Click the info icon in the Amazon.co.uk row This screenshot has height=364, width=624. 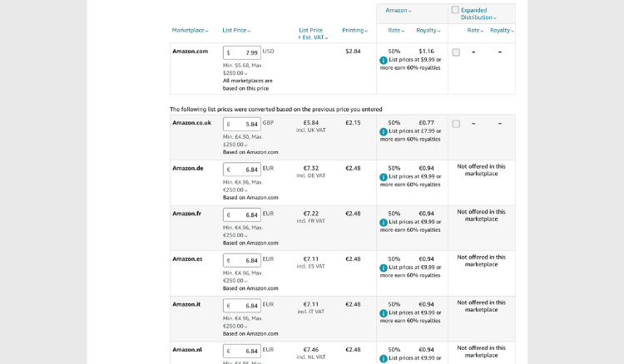point(384,132)
